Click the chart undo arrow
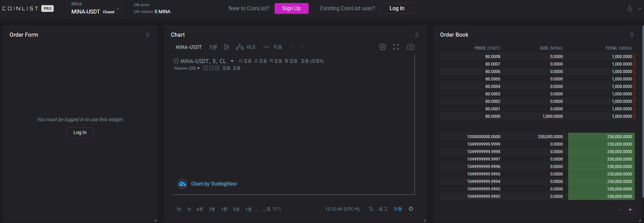This screenshot has width=644, height=223. (292, 47)
